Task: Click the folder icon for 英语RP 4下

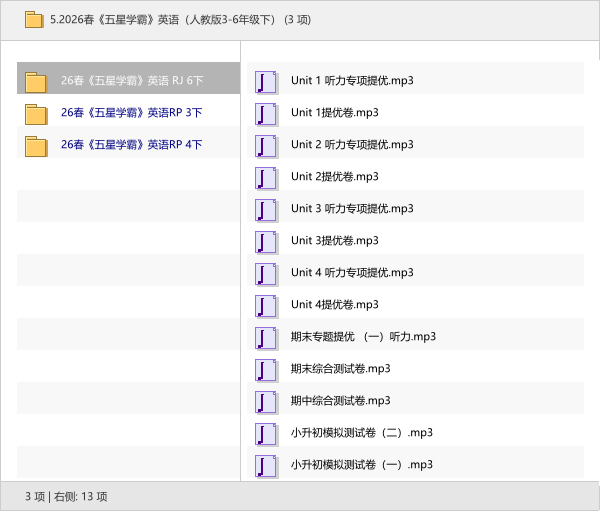Action: pos(36,145)
